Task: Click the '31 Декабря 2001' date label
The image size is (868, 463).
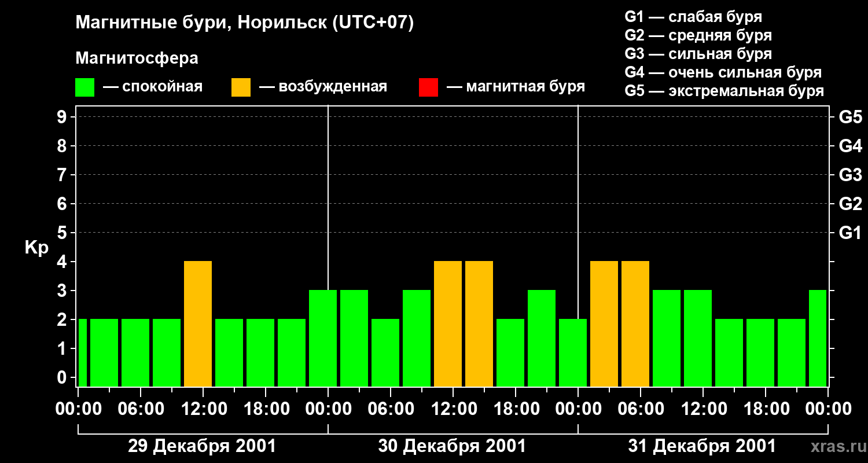Action: click(x=702, y=446)
